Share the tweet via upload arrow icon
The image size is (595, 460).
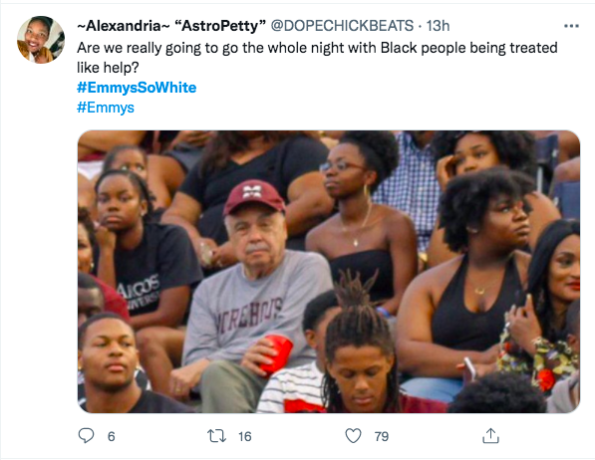490,436
